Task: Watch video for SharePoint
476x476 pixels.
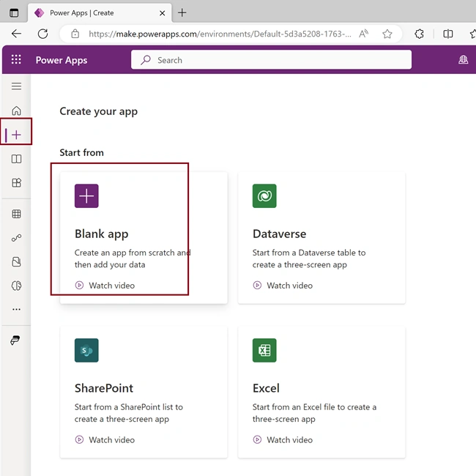Action: (105, 440)
